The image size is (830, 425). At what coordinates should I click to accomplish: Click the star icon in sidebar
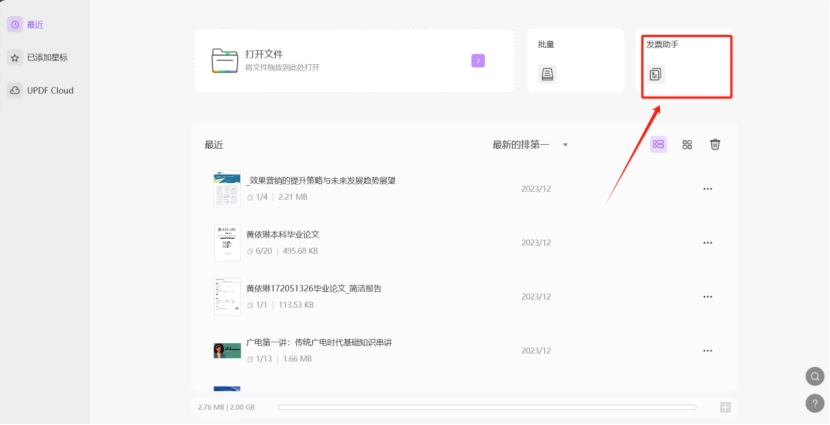tap(15, 58)
